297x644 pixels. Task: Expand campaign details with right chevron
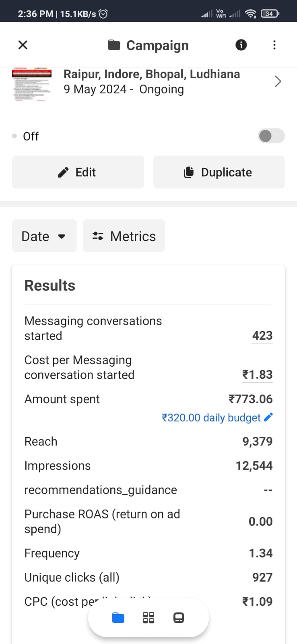tap(278, 82)
